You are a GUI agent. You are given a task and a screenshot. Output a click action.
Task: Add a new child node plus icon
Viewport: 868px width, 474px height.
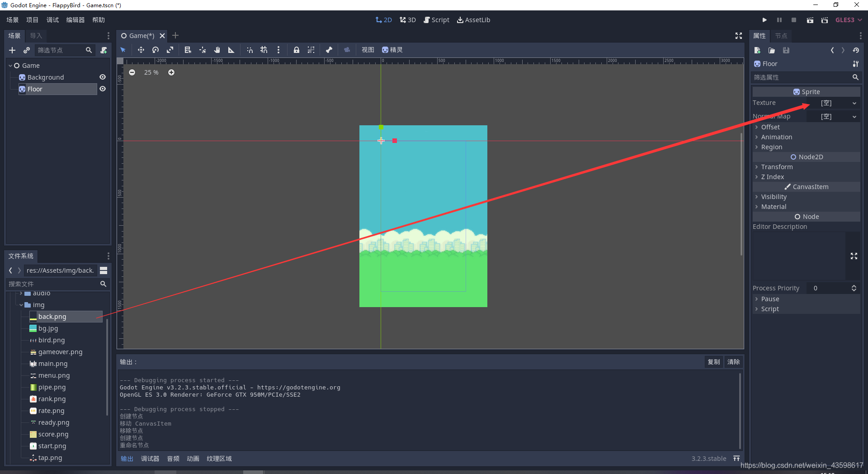point(12,50)
